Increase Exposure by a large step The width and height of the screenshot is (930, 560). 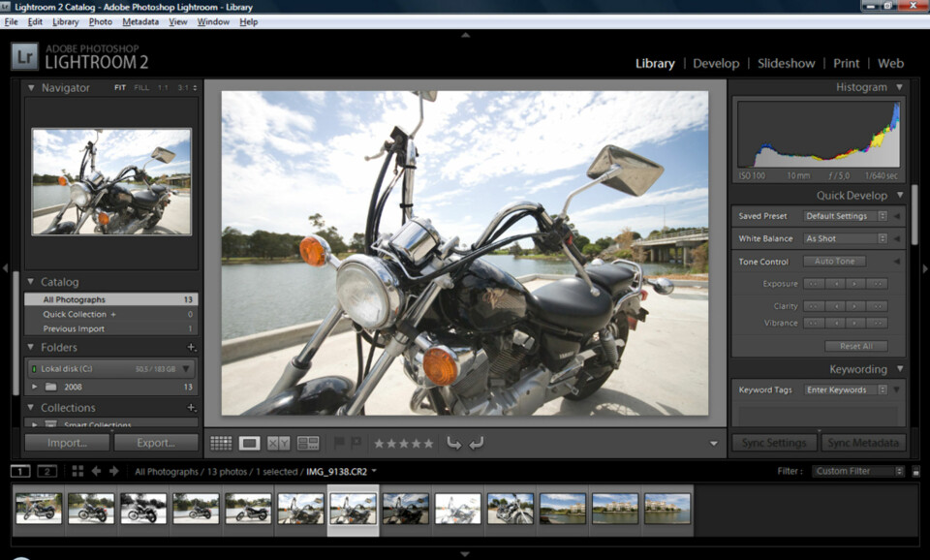[878, 284]
